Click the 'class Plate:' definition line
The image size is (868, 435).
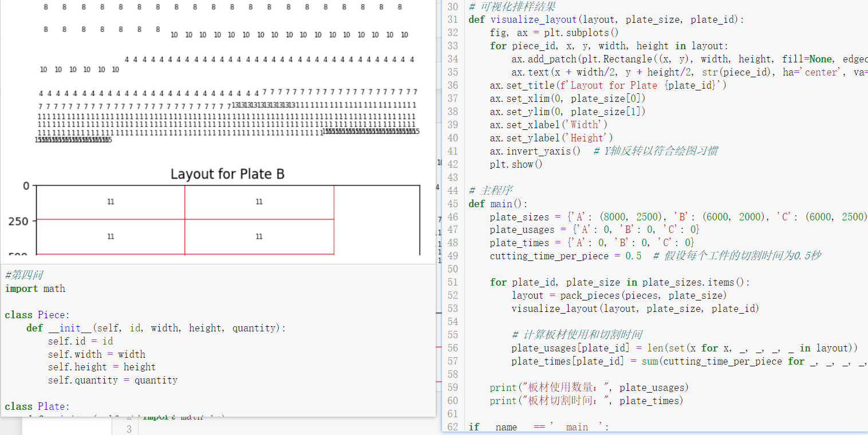coord(37,406)
